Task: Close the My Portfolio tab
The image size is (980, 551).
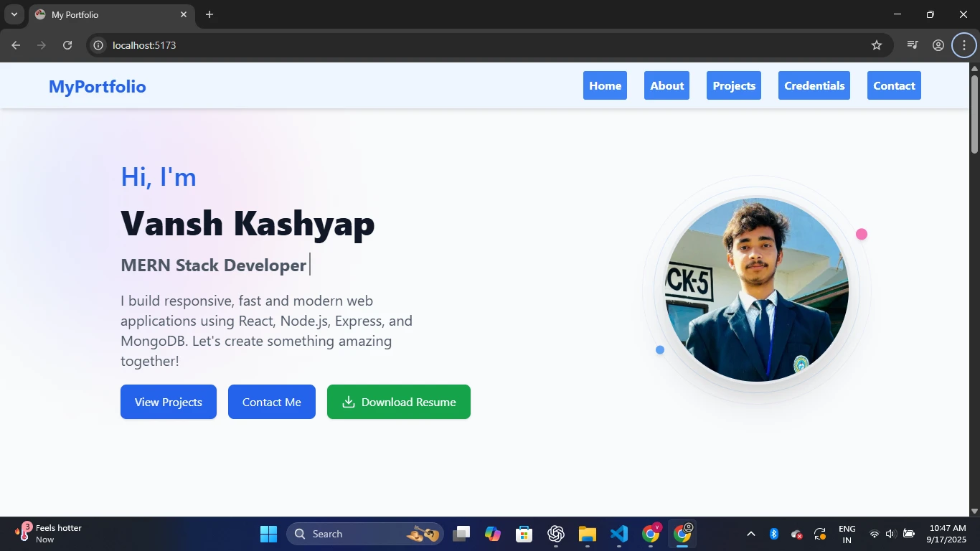Action: pyautogui.click(x=184, y=14)
